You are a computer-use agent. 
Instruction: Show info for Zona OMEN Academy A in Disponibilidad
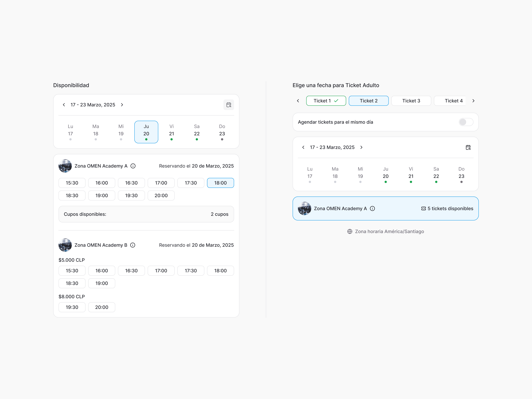(x=133, y=166)
